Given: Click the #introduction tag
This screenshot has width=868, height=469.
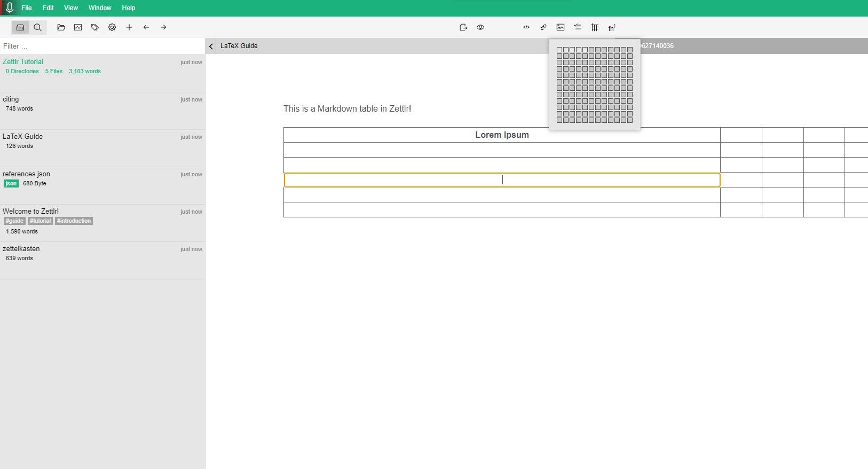Looking at the screenshot, I should tap(74, 221).
